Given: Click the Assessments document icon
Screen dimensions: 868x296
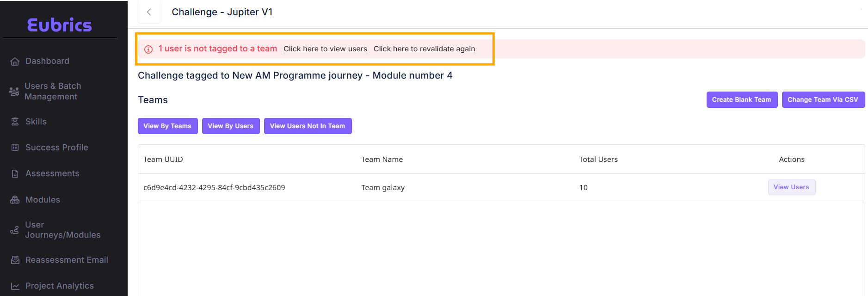Looking at the screenshot, I should click(15, 174).
